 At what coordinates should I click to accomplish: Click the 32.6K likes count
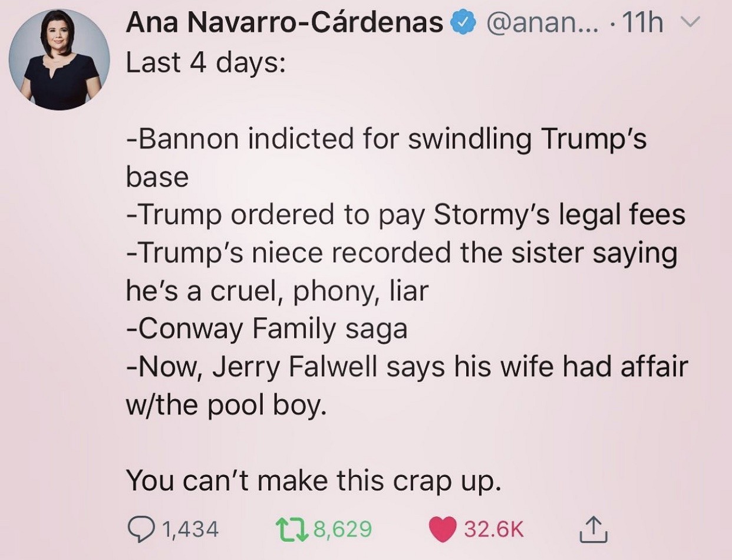point(493,528)
